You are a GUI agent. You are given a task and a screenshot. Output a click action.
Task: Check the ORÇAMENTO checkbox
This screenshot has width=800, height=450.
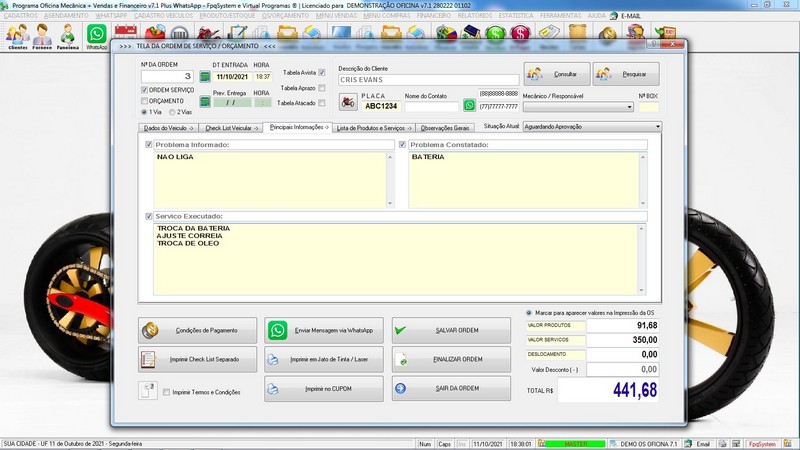[144, 101]
